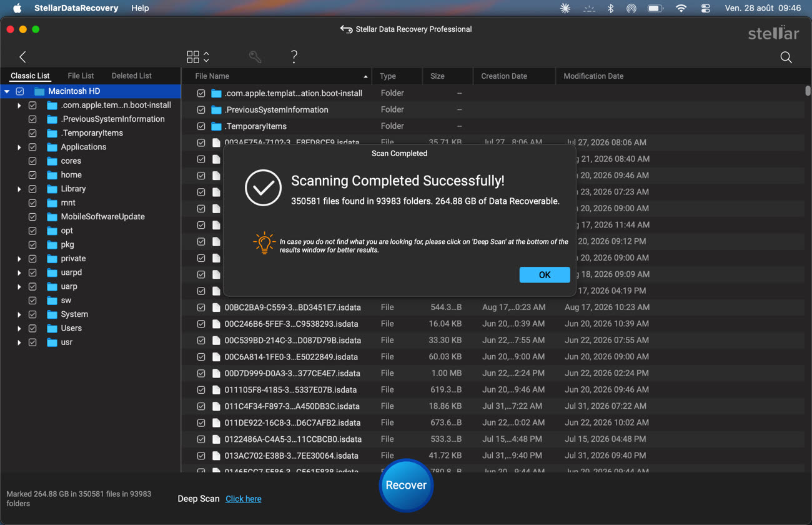
Task: Switch to the Deleted List tab
Action: [x=131, y=76]
